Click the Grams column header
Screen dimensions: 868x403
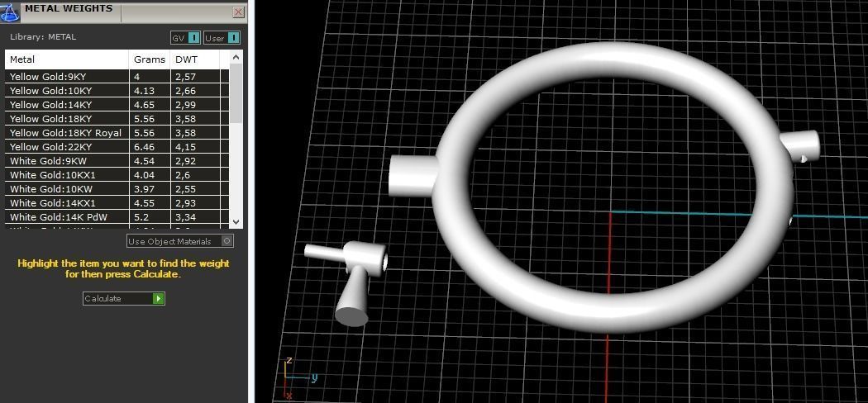[x=150, y=59]
